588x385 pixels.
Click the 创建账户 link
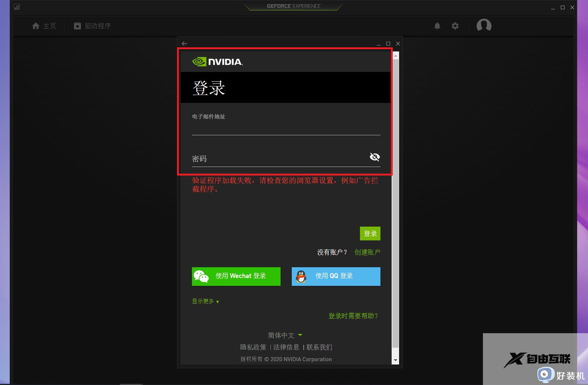tap(367, 252)
